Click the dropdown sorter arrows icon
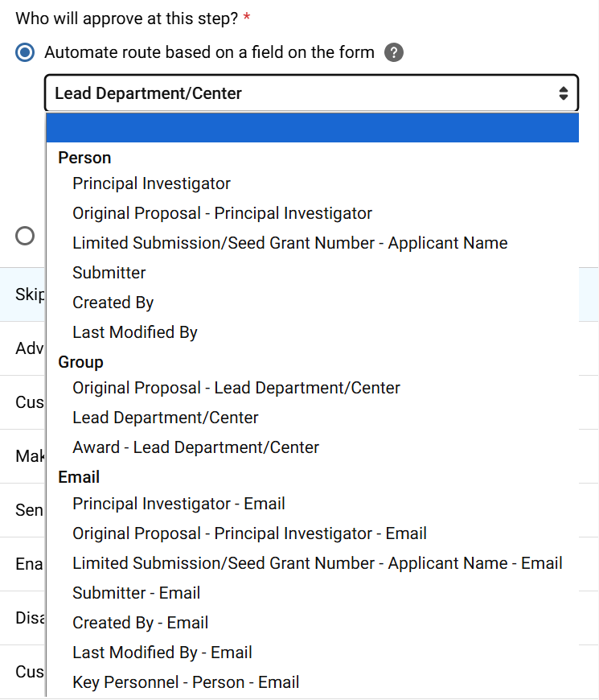599x700 pixels. (x=563, y=93)
